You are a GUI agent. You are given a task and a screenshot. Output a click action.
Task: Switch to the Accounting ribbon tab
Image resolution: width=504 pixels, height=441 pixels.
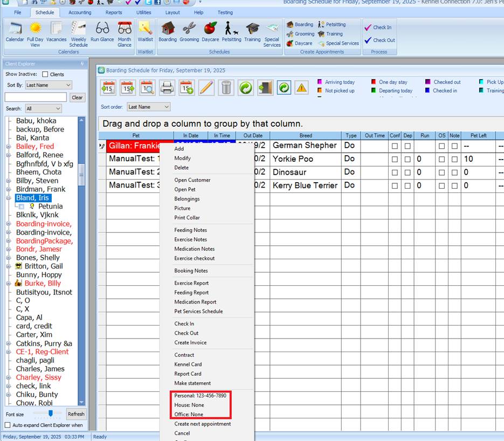point(80,12)
